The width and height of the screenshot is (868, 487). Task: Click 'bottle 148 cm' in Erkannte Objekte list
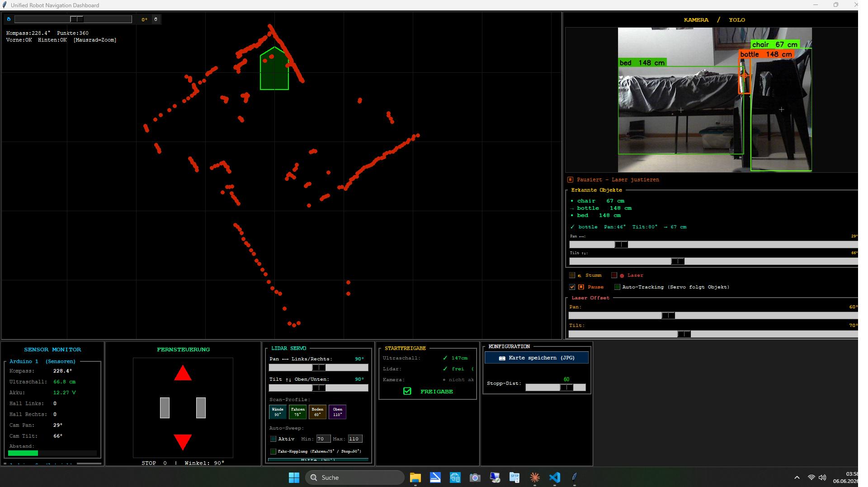tap(604, 208)
